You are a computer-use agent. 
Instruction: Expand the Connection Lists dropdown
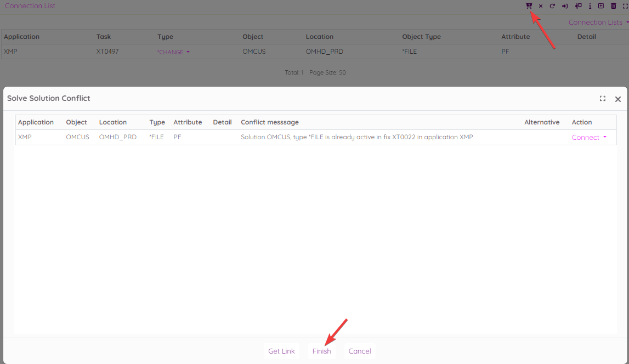(x=598, y=22)
